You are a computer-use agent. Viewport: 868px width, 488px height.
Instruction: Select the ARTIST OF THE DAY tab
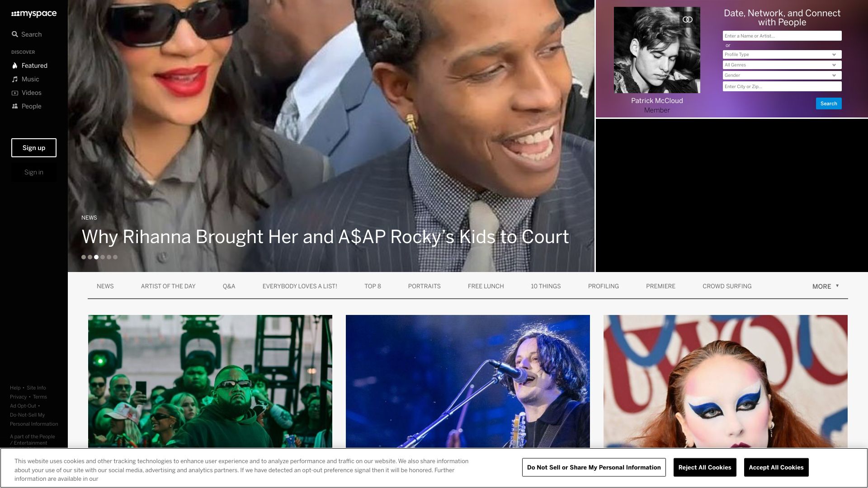168,286
